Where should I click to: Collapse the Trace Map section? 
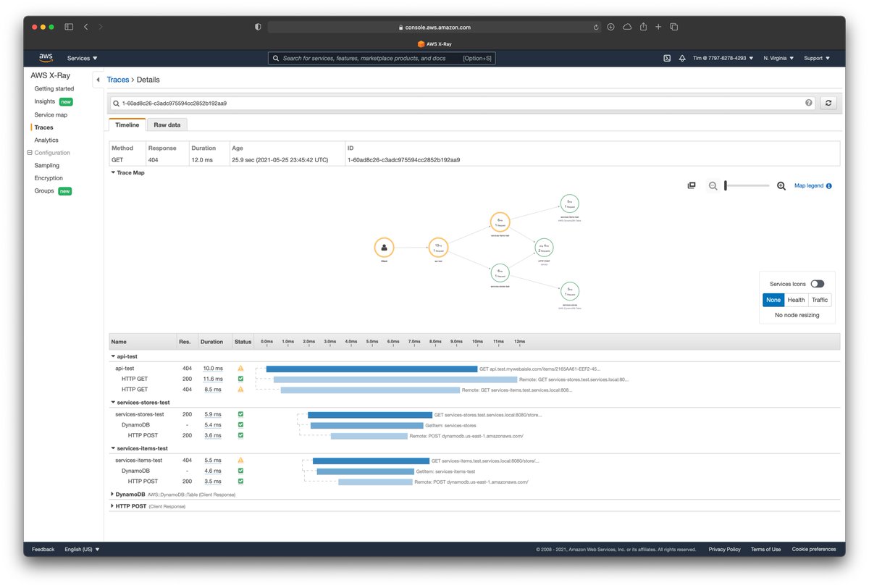point(127,172)
